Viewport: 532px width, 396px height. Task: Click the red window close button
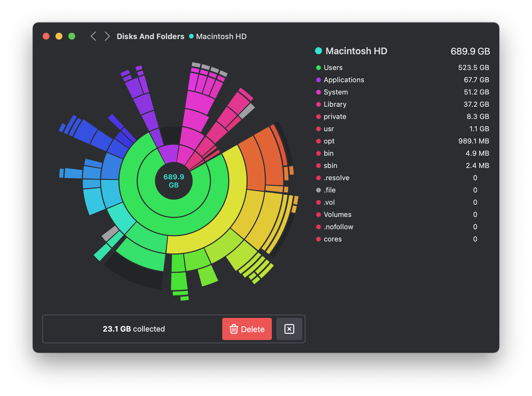point(46,36)
